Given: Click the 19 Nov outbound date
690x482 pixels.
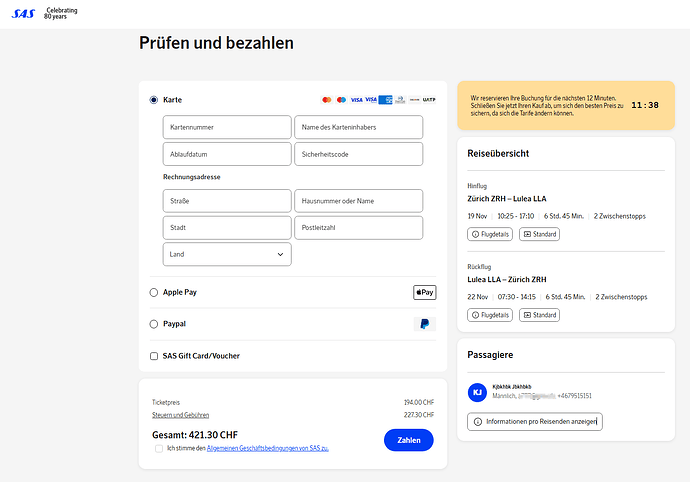Looking at the screenshot, I should pos(477,216).
